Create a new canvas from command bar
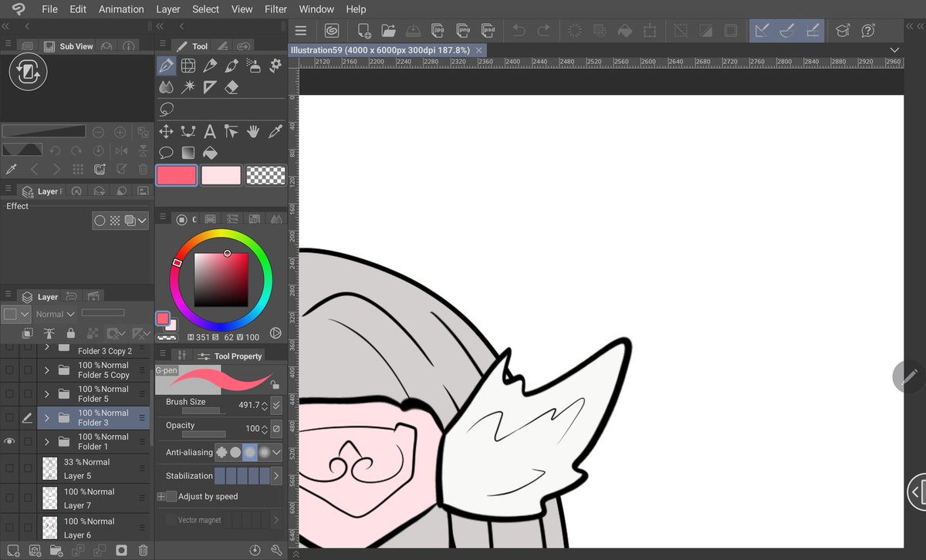926x560 pixels. click(363, 31)
